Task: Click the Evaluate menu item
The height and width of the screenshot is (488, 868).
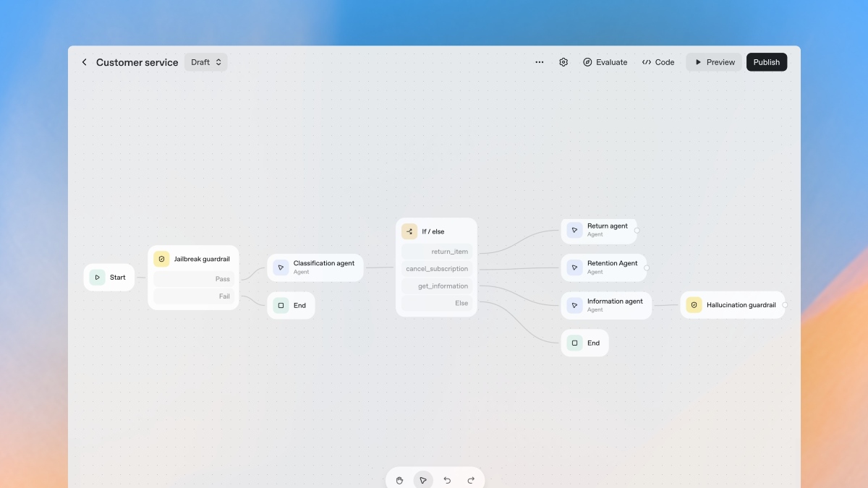Action: tap(605, 62)
